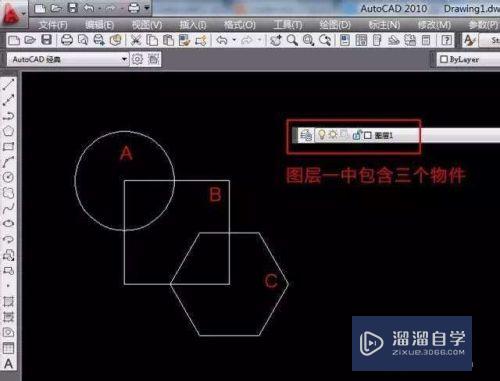Open the 插入(I) menu
Image resolution: width=500 pixels, height=381 pixels.
tap(193, 25)
